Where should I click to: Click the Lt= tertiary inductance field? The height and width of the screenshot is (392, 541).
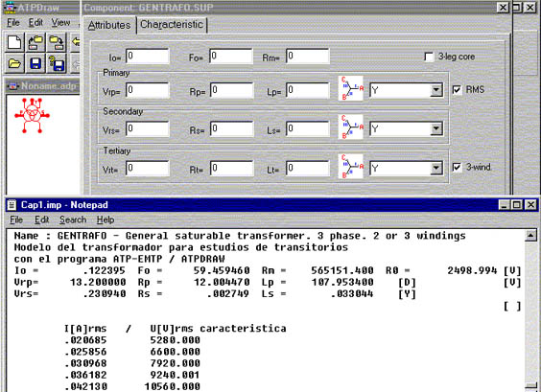[308, 169]
